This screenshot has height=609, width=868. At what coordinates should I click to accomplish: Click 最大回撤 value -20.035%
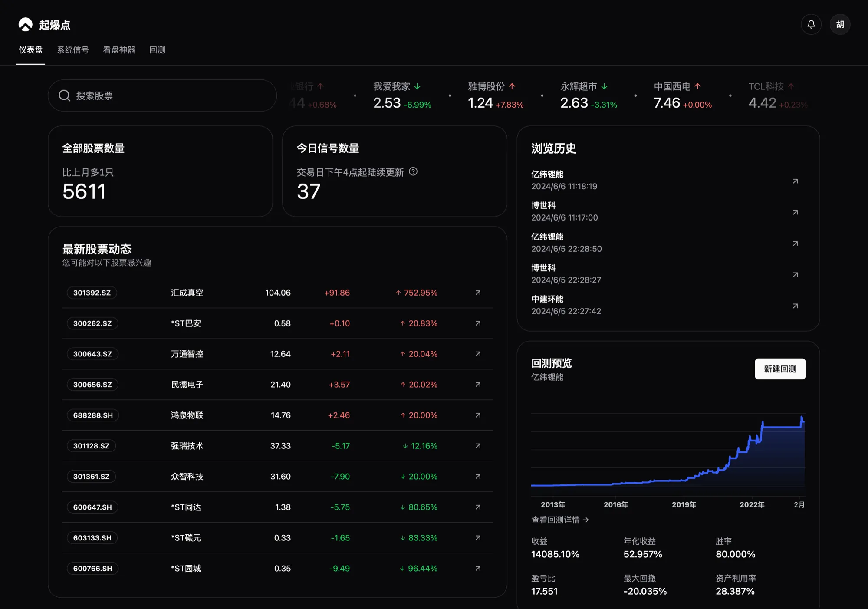click(645, 591)
